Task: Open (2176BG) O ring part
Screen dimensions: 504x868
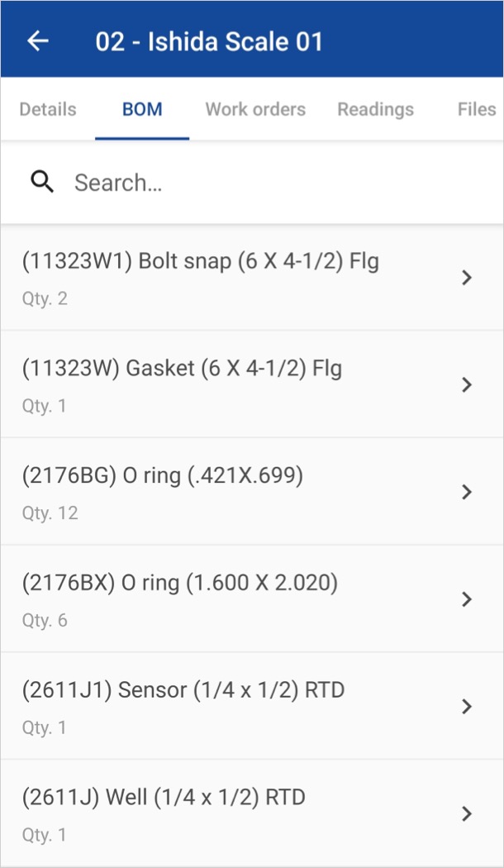Action: point(163,476)
